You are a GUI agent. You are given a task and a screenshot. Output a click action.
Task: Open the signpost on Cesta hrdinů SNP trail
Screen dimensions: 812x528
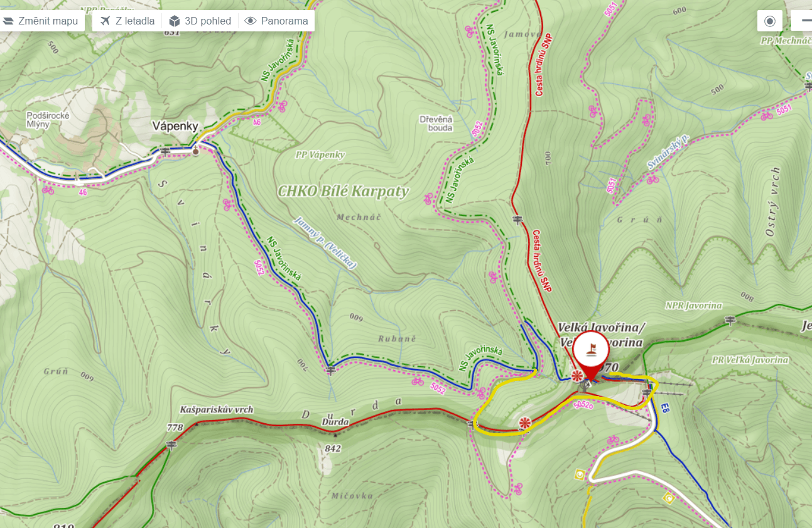517,219
